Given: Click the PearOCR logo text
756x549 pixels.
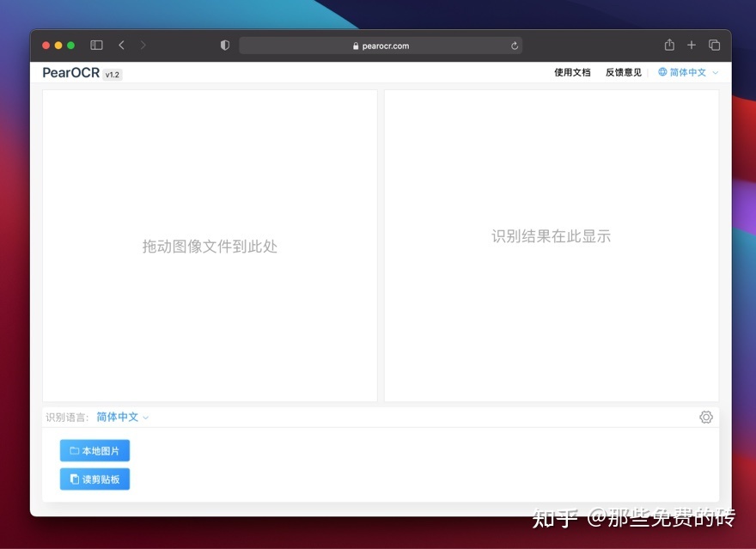Looking at the screenshot, I should click(x=70, y=73).
